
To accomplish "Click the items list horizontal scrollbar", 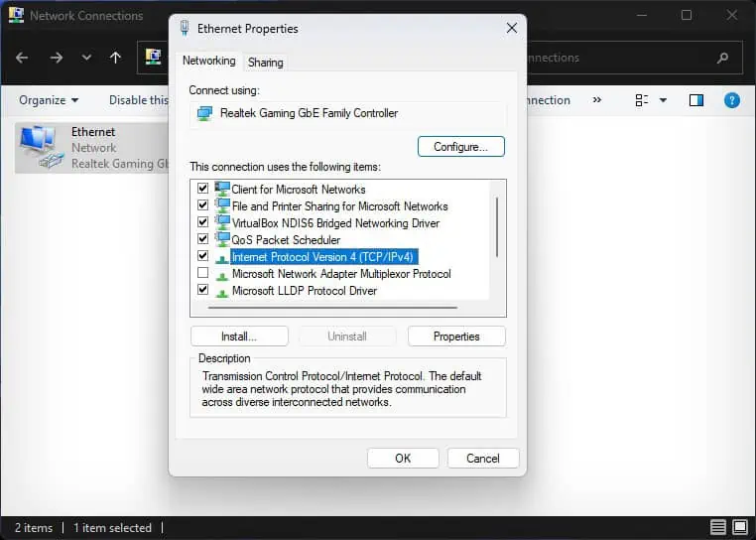I will click(332, 307).
